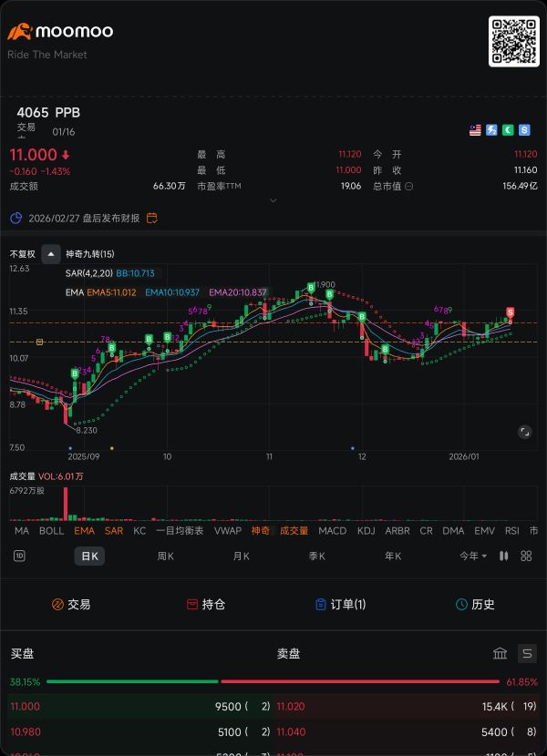The image size is (547, 756).
Task: Tap the blue lightning Z icon
Action: tap(491, 130)
